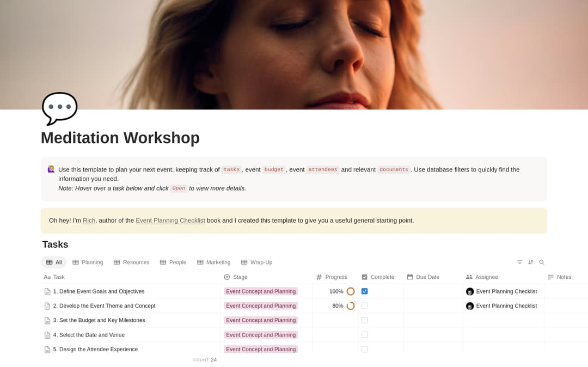Open task 4. Select the Date and Venue
The height and width of the screenshot is (367, 588).
89,335
